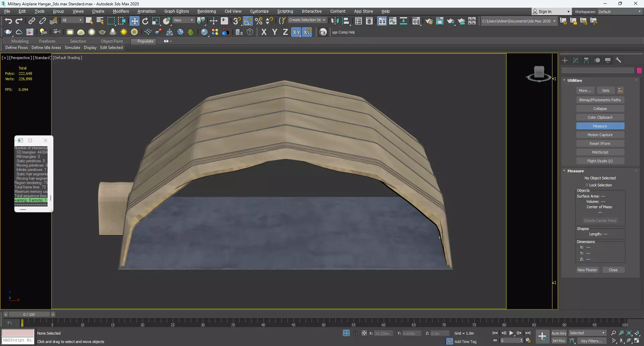This screenshot has width=644, height=346.
Task: Open the Display command panel tab
Action: pyautogui.click(x=608, y=60)
